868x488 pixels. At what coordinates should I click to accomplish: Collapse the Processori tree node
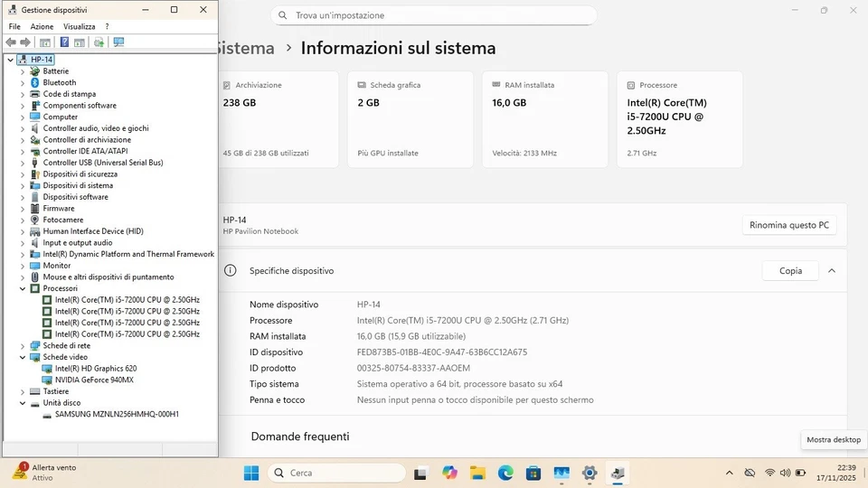[x=23, y=289]
